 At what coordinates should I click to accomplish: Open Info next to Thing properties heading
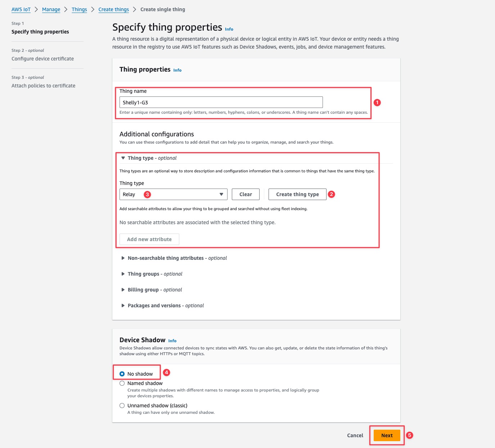click(x=177, y=70)
